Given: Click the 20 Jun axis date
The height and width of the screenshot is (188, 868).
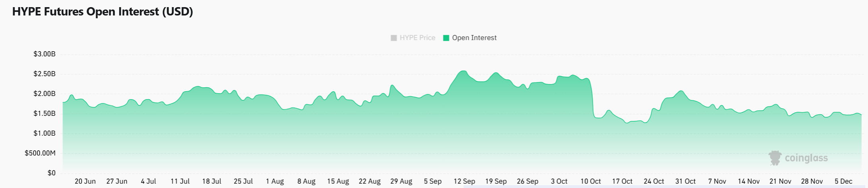Looking at the screenshot, I should (x=85, y=181).
